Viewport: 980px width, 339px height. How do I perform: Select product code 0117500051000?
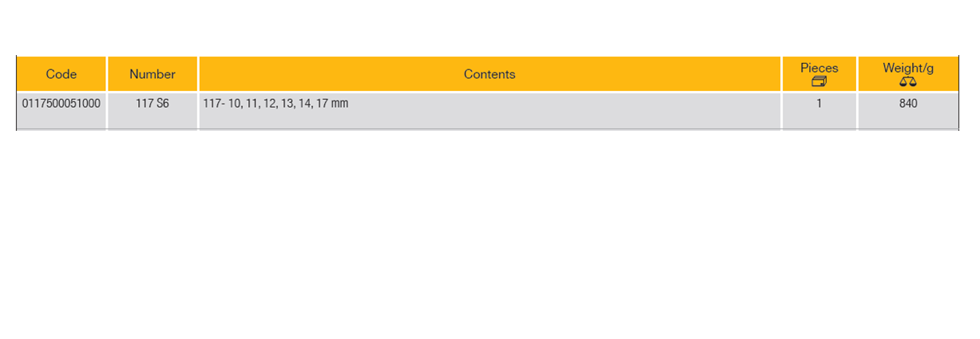[x=61, y=103]
